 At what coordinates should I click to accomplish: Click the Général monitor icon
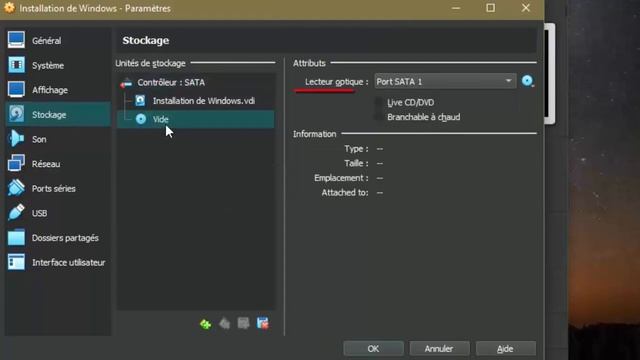tap(16, 40)
